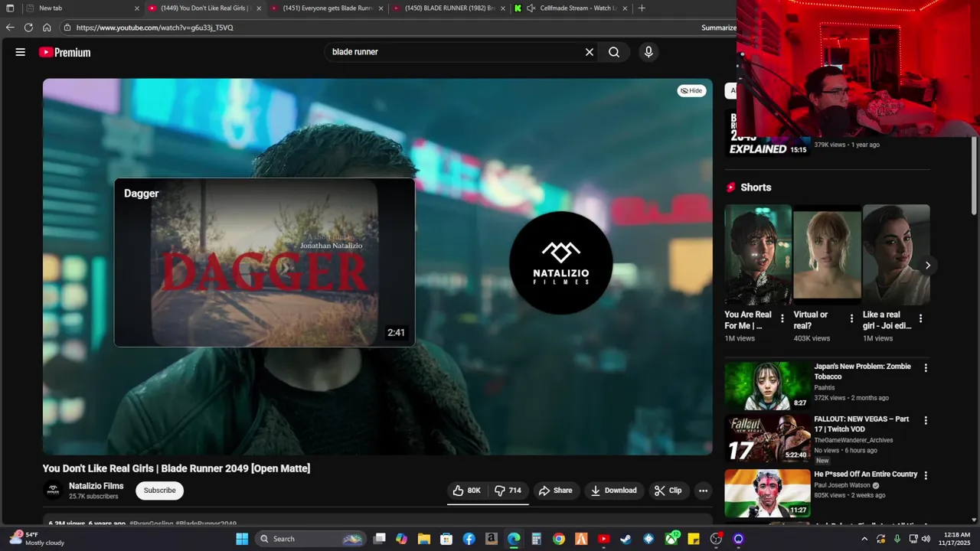Viewport: 980px width, 551px height.
Task: Open the taskbar volume speaker control
Action: point(926,539)
